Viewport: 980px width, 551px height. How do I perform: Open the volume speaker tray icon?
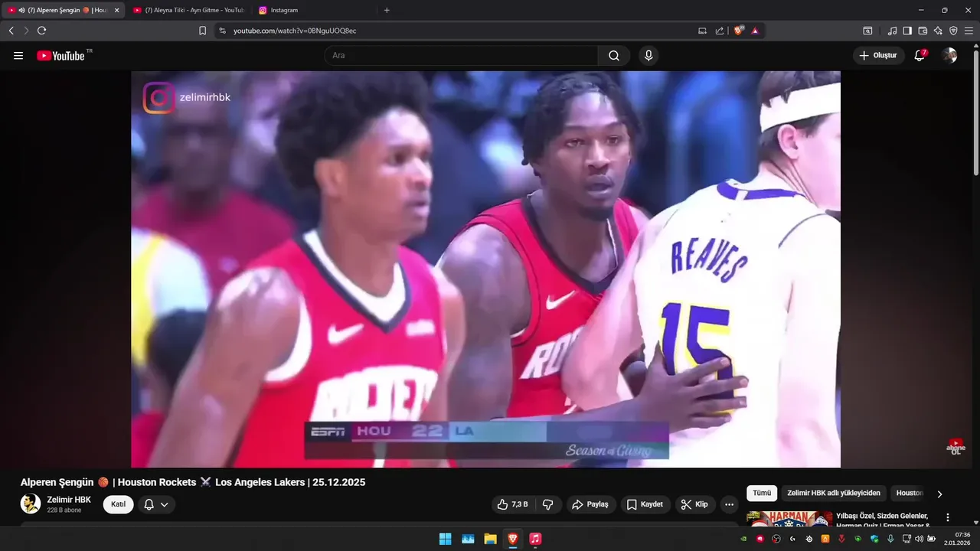pos(920,539)
